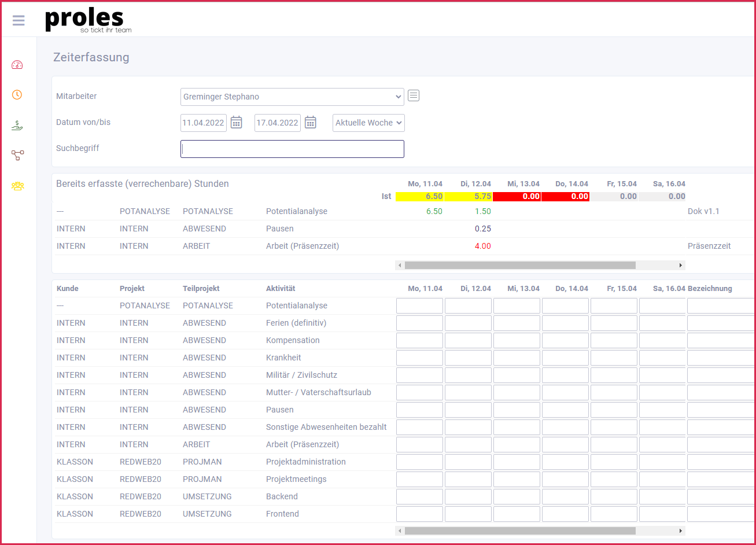The image size is (756, 545).
Task: Open the orange clock time-tracking sidebar icon
Action: pos(17,94)
